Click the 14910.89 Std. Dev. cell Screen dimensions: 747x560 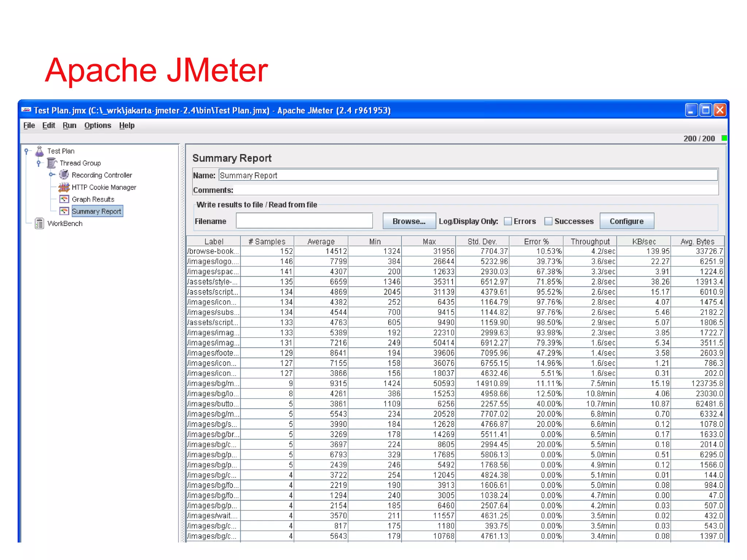point(482,384)
